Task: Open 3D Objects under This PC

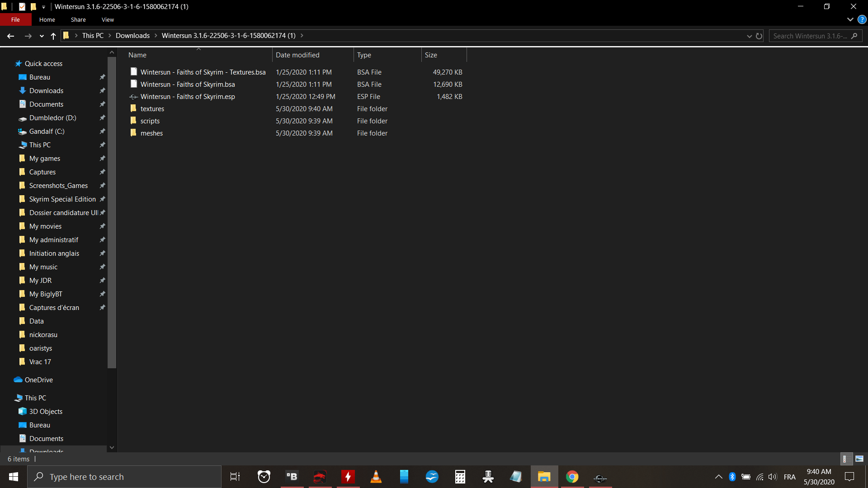Action: pos(46,412)
